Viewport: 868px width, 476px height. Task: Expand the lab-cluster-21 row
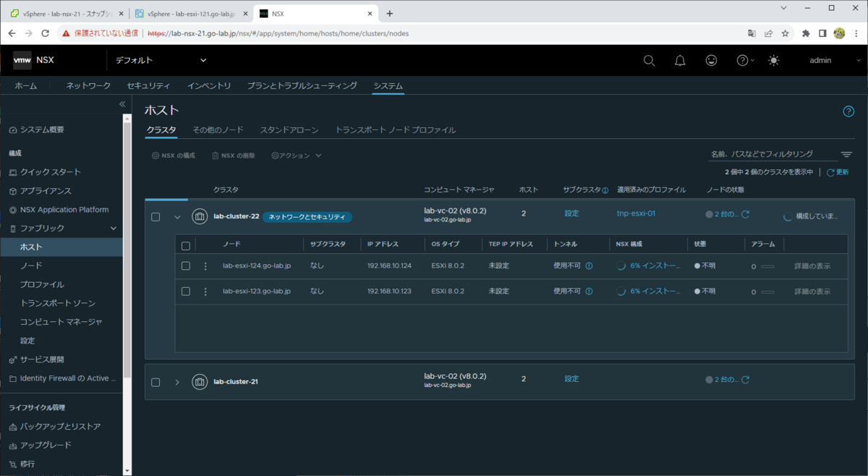[177, 381]
